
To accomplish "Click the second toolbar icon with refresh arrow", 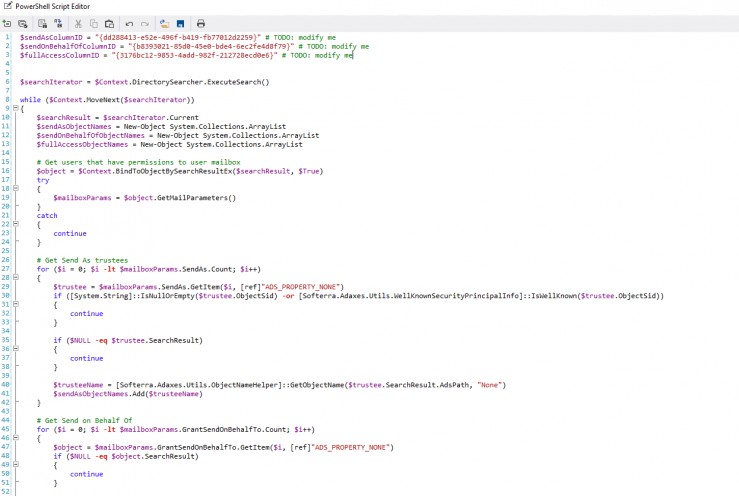I will pyautogui.click(x=23, y=24).
